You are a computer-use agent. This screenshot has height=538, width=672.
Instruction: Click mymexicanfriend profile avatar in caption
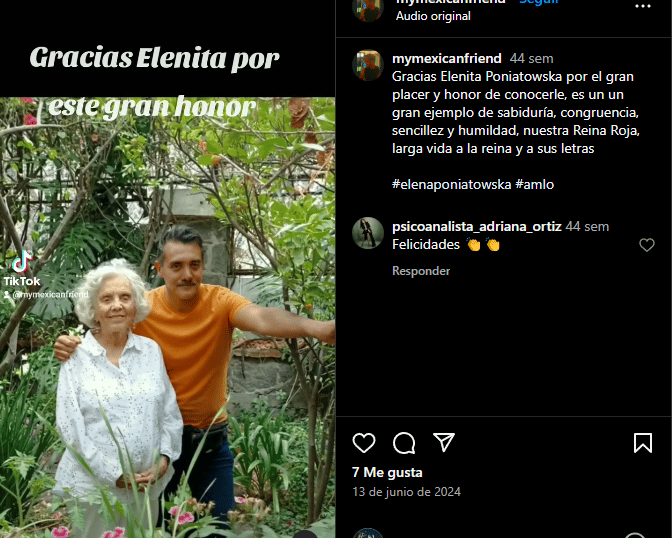[x=368, y=65]
